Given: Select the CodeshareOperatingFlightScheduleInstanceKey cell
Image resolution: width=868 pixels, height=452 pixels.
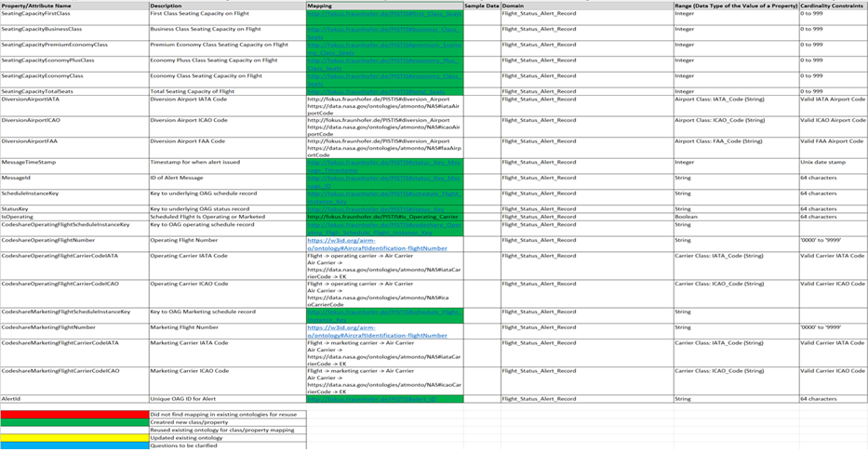Looking at the screenshot, I should [x=74, y=229].
